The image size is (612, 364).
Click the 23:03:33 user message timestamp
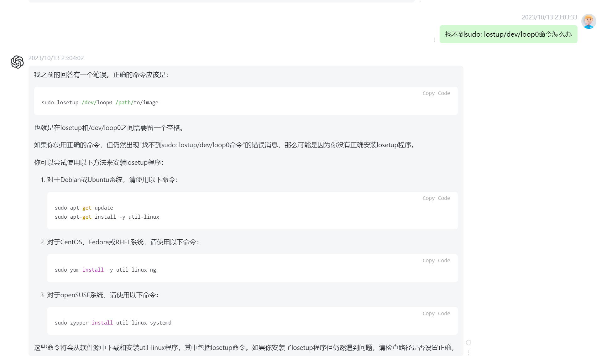(x=549, y=17)
